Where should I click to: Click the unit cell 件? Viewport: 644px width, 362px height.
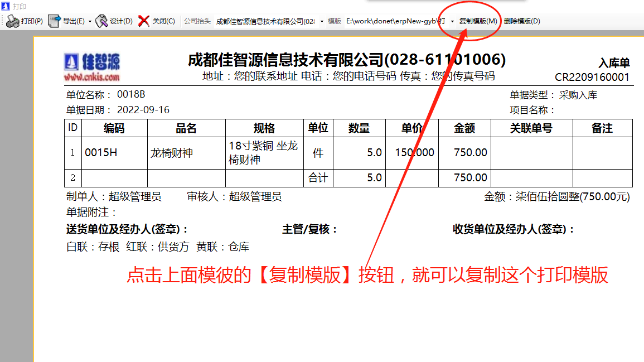click(318, 153)
